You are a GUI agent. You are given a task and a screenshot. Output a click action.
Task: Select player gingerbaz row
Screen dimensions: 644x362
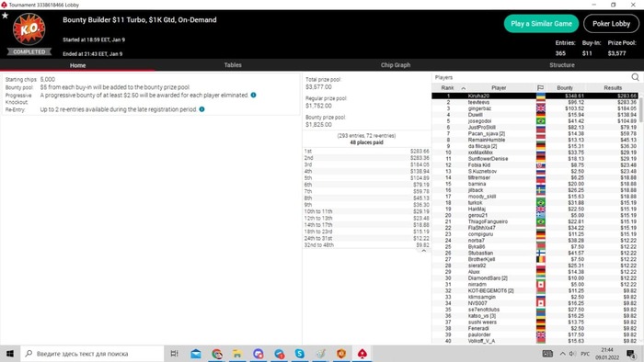coord(535,108)
